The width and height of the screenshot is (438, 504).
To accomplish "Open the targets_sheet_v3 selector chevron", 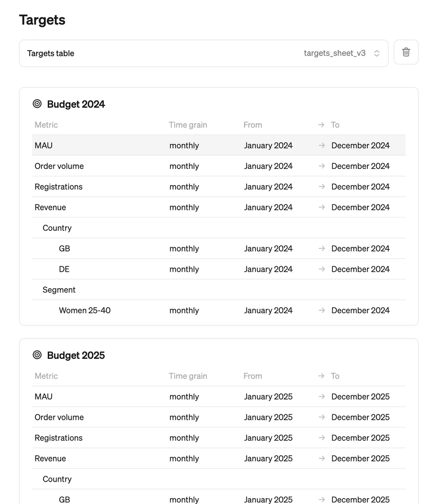I will tap(377, 53).
